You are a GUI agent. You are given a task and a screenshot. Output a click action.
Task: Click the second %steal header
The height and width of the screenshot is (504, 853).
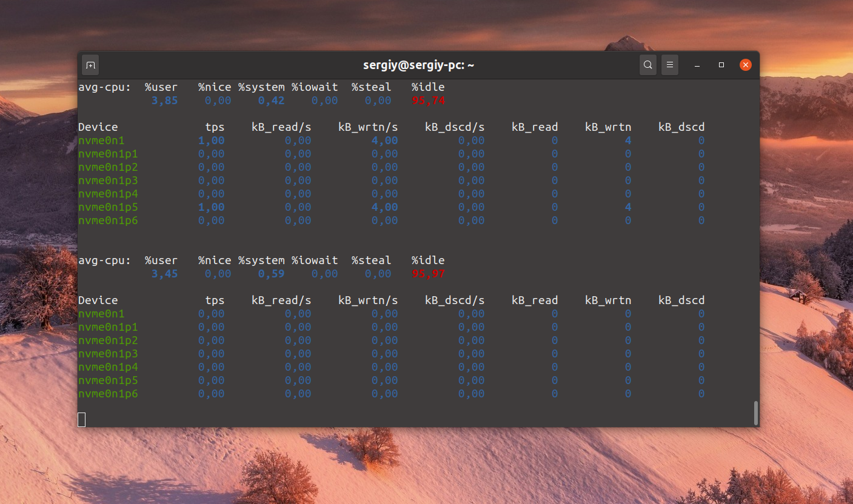[371, 260]
